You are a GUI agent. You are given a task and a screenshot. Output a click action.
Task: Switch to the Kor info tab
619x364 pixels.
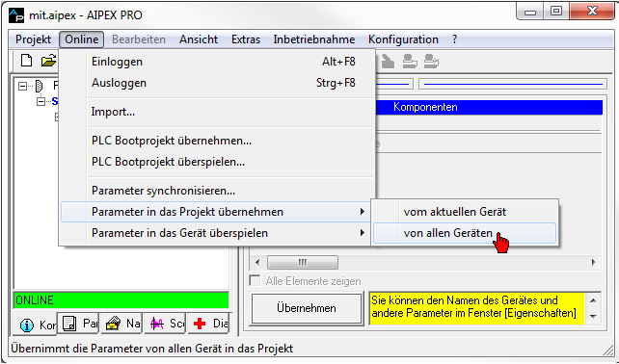coord(36,325)
